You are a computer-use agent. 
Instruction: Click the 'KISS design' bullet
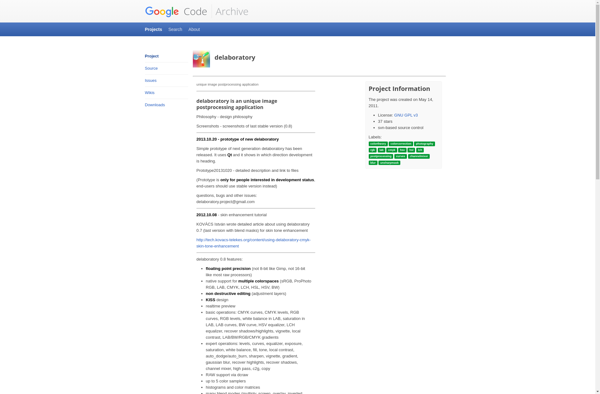pos(217,300)
